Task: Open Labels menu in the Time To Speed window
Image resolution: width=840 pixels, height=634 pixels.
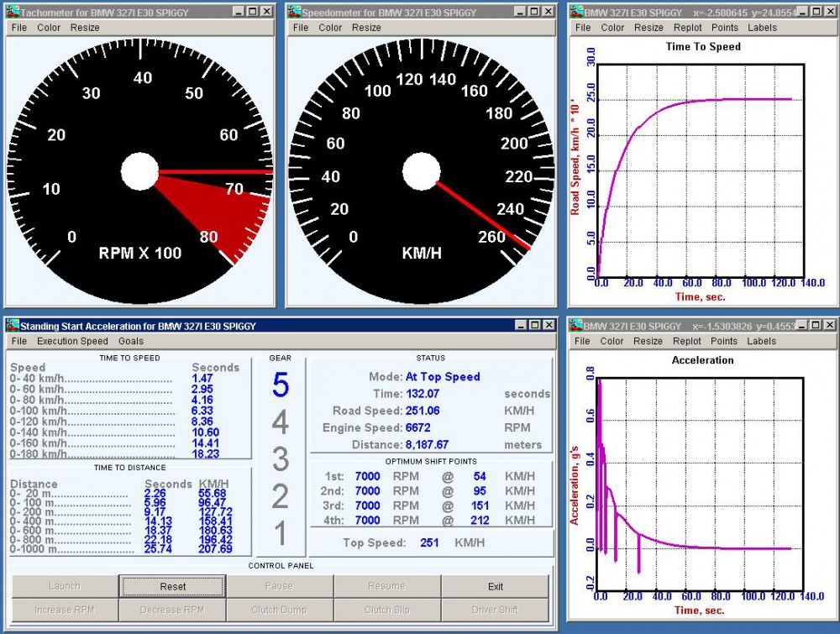Action: (762, 28)
